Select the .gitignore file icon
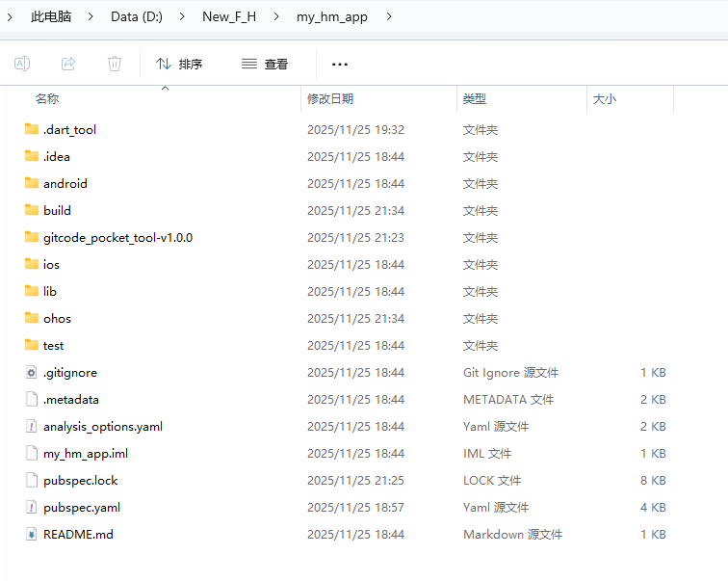The height and width of the screenshot is (581, 728). pyautogui.click(x=31, y=372)
